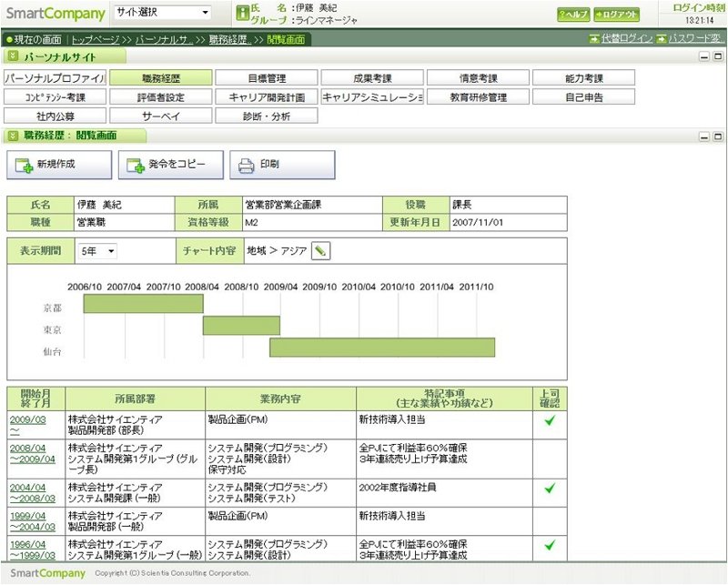Click the ヘルプ button
Viewport: 728px width, 585px height.
pyautogui.click(x=573, y=15)
